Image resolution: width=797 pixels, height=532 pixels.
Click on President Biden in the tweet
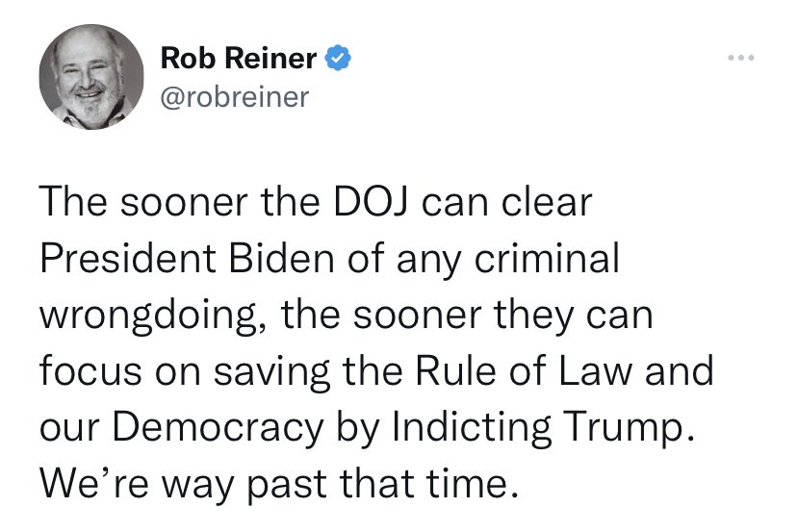coord(187,258)
